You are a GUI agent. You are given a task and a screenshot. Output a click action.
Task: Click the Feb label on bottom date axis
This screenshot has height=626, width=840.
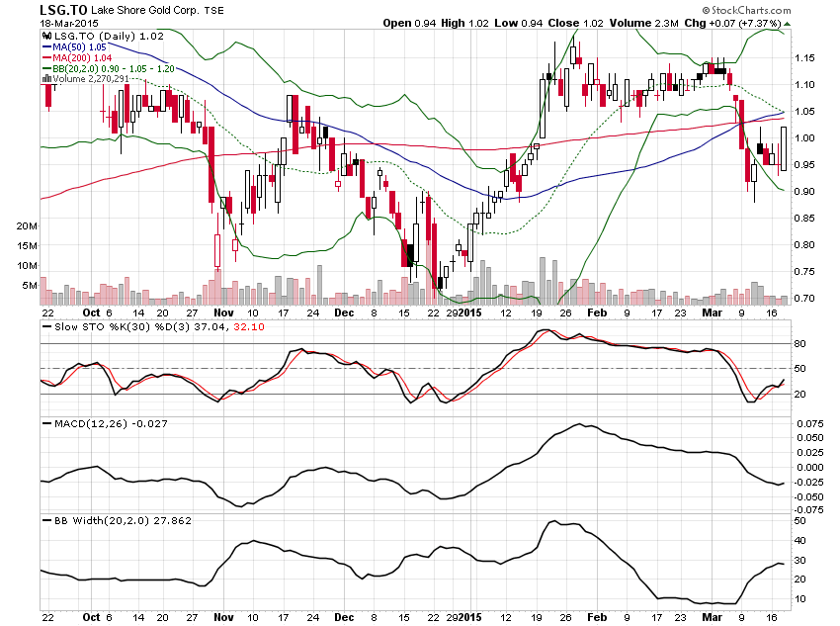[597, 617]
